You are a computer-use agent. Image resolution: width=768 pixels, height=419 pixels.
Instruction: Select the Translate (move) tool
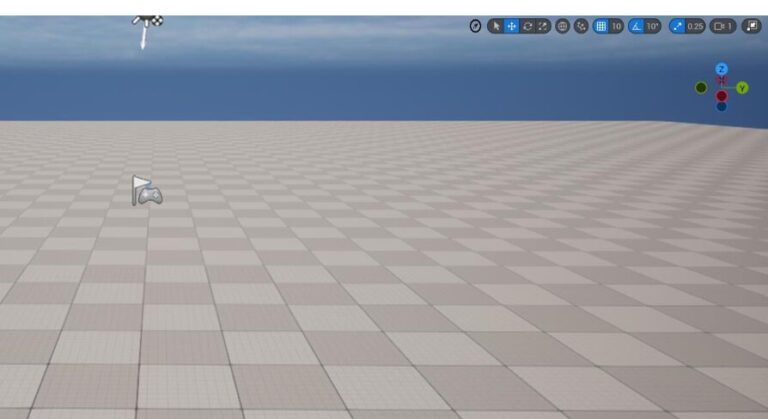pos(511,26)
